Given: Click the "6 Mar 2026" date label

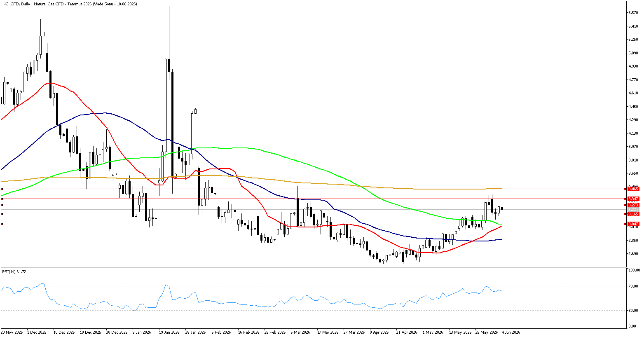Looking at the screenshot, I should [x=300, y=332].
